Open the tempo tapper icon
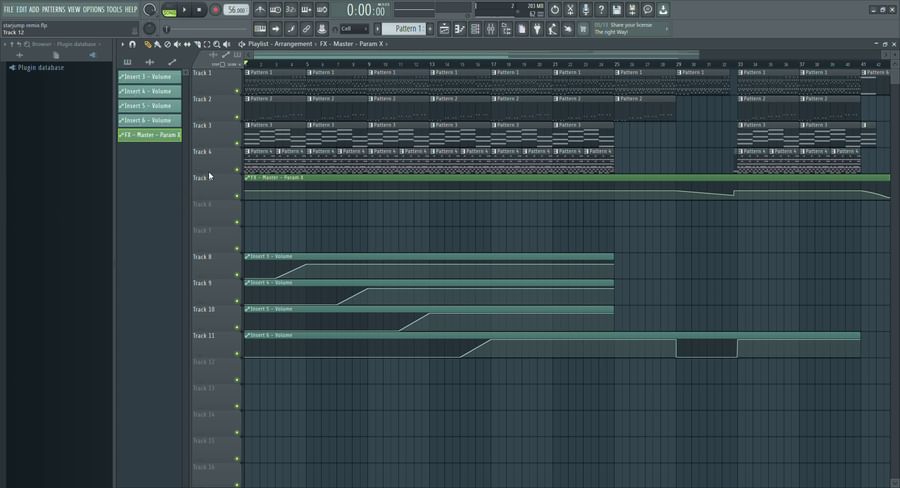Screen dimensions: 900x488 [553, 29]
